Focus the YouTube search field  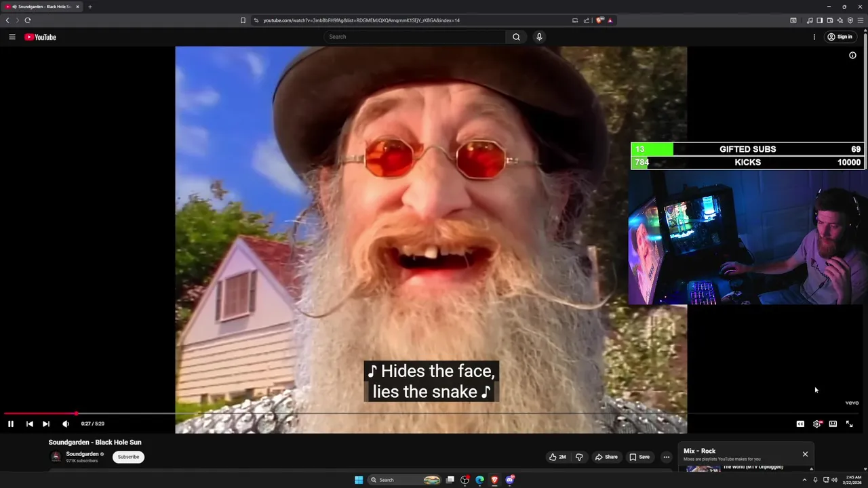click(414, 37)
